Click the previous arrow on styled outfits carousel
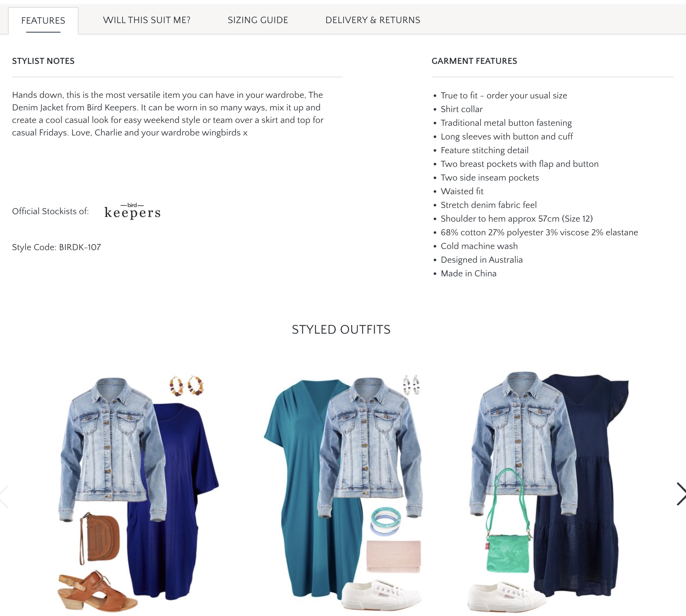Viewport: 686px width, 616px height. click(4, 496)
